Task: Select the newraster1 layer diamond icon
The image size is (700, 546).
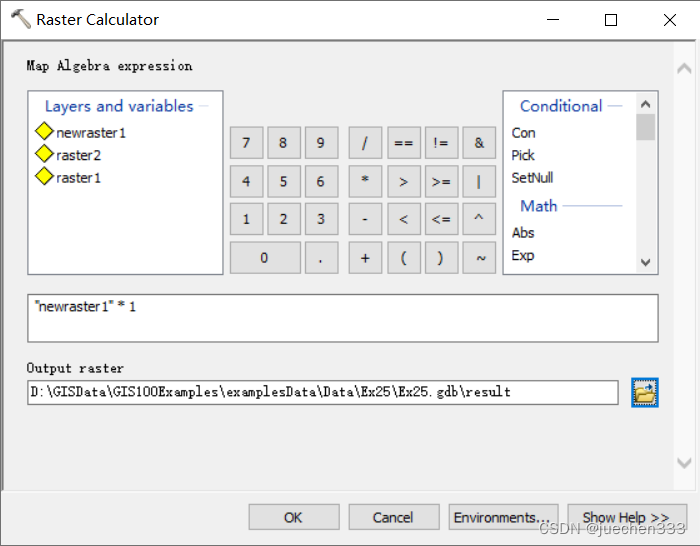Action: tap(44, 132)
